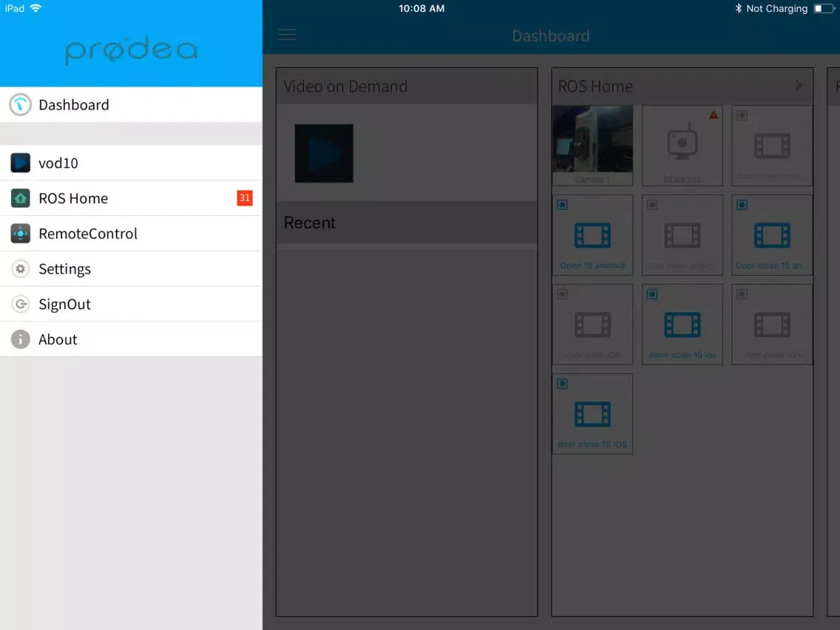Tap the Door close 15 an... label
The image size is (840, 630).
(x=772, y=265)
